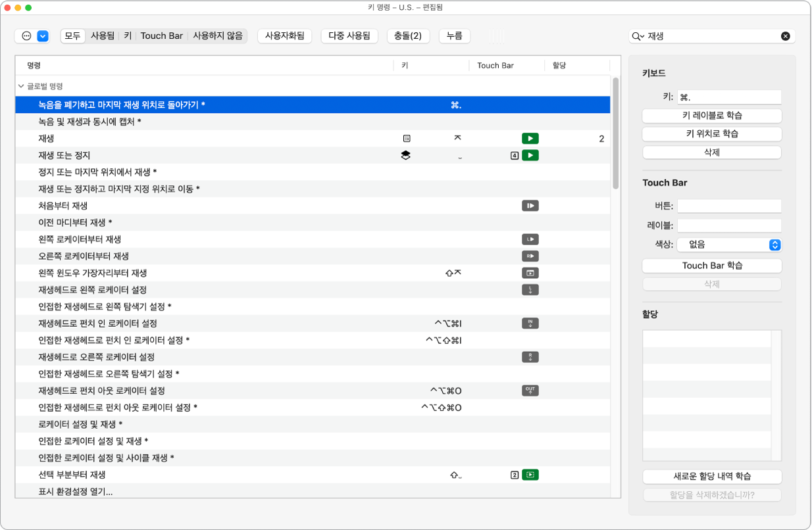Toggle the 누름 filter button
This screenshot has width=812, height=530.
click(455, 36)
